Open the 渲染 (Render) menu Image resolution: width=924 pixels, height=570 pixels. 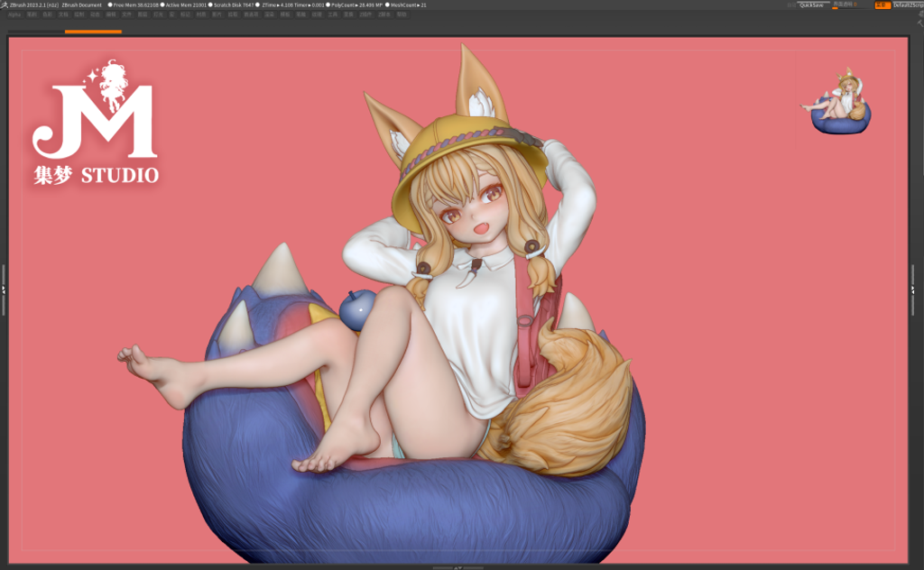tap(267, 14)
